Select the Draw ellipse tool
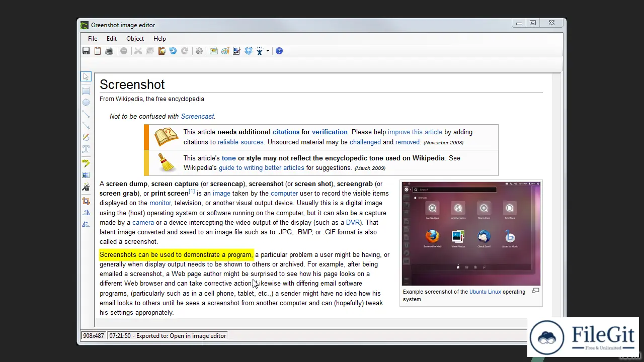This screenshot has width=644, height=362. pyautogui.click(x=86, y=103)
